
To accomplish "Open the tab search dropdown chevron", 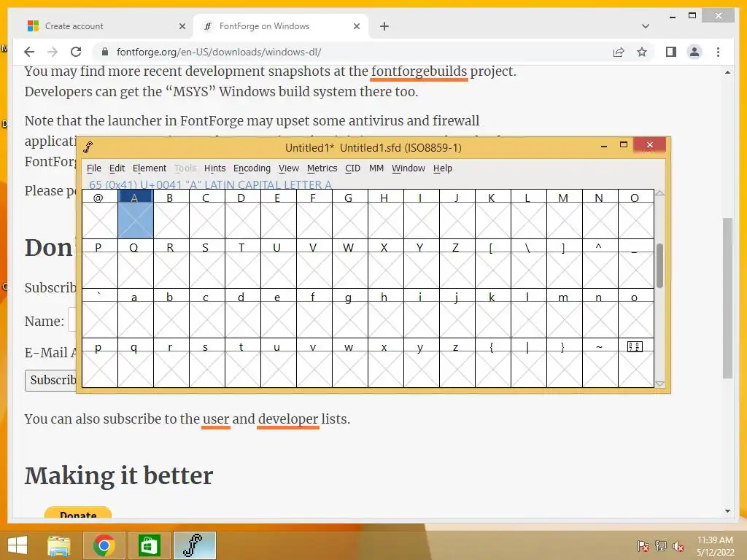I will pyautogui.click(x=646, y=26).
